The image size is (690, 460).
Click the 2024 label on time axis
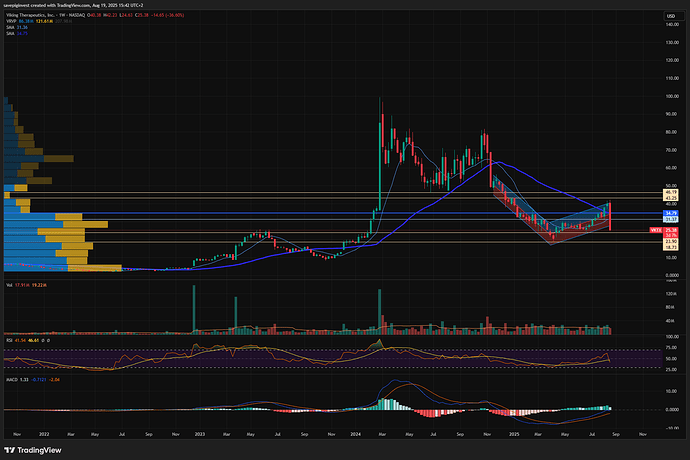point(356,434)
